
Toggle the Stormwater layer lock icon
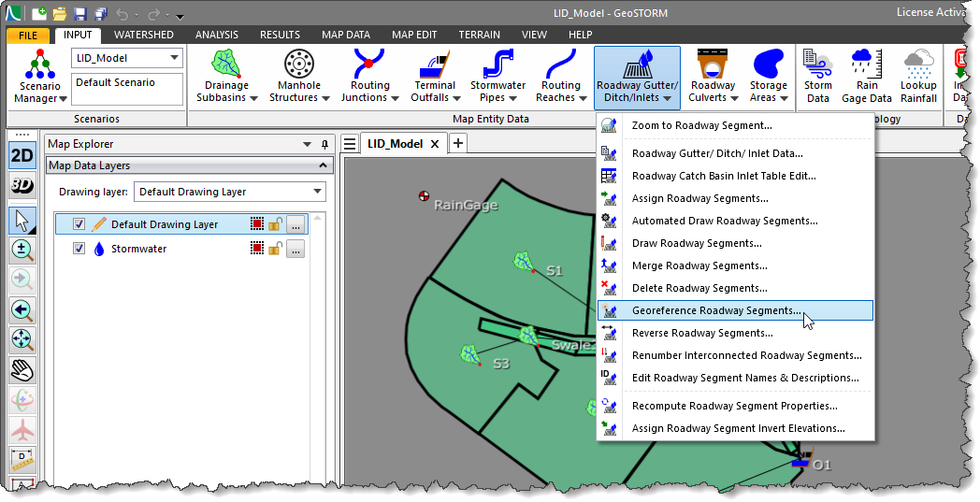point(276,249)
